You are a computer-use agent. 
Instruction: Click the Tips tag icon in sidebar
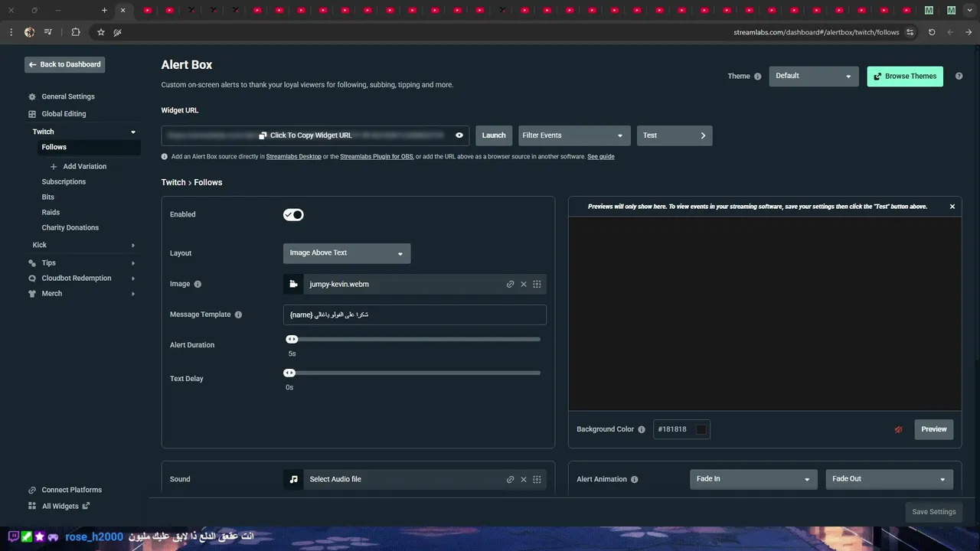coord(32,263)
